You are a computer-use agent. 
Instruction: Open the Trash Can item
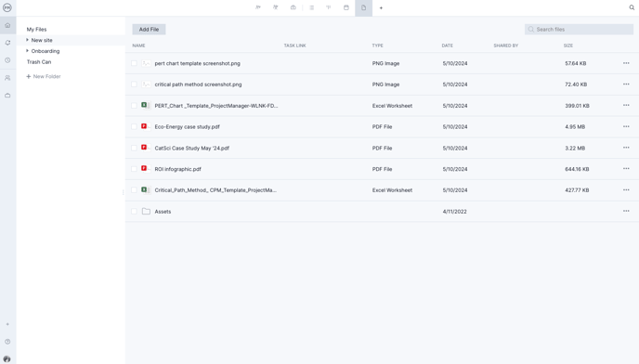pos(39,62)
